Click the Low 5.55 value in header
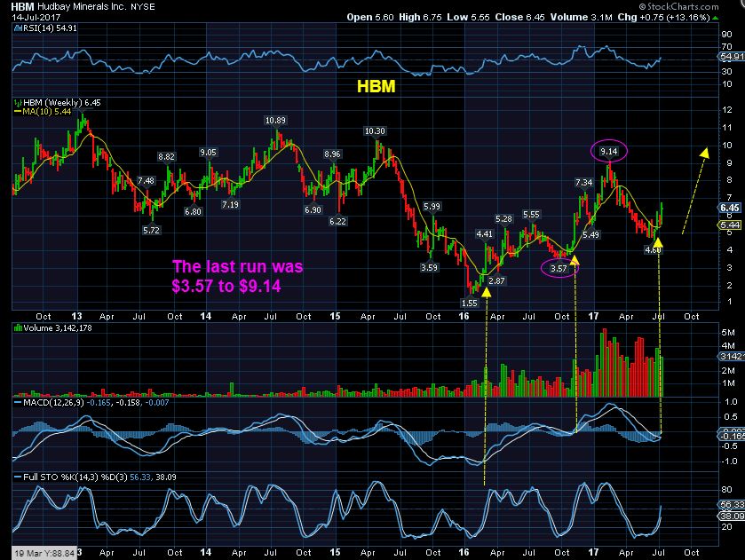Screen dimensions: 745x560 (x=468, y=17)
